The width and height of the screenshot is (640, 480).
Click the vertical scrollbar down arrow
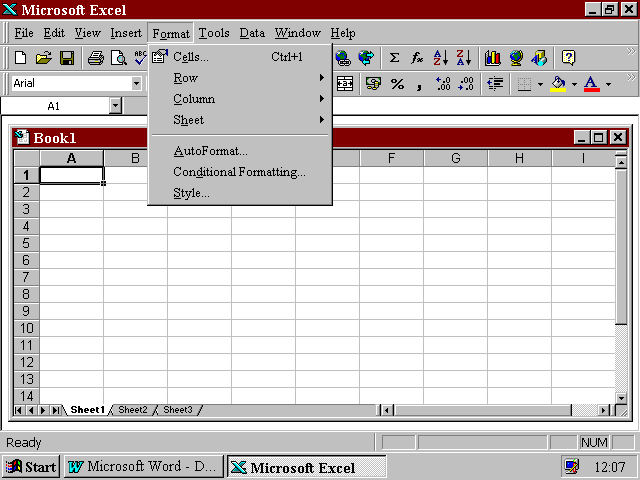point(621,398)
